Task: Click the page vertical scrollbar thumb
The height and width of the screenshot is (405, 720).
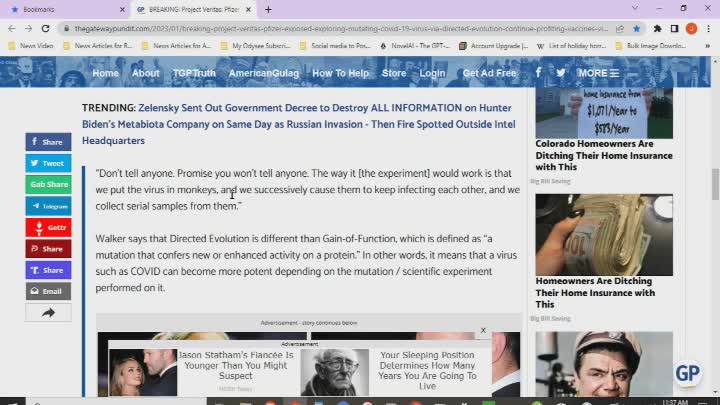Action: point(715,184)
